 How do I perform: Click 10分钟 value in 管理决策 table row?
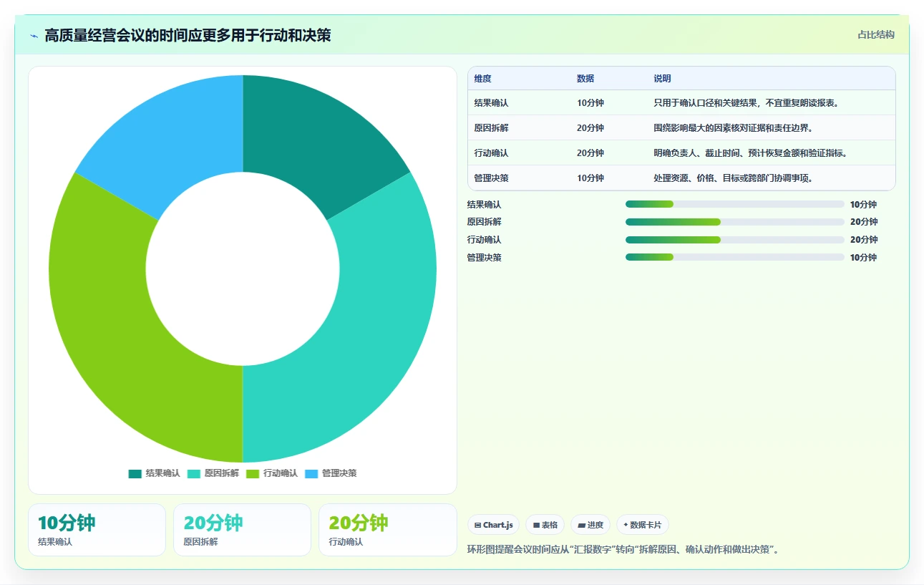coord(590,178)
